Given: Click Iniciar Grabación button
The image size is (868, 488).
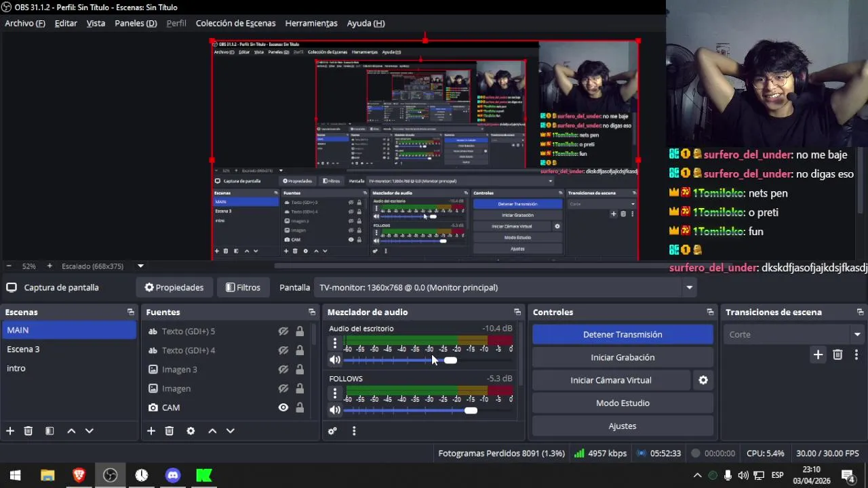Looking at the screenshot, I should pos(623,357).
